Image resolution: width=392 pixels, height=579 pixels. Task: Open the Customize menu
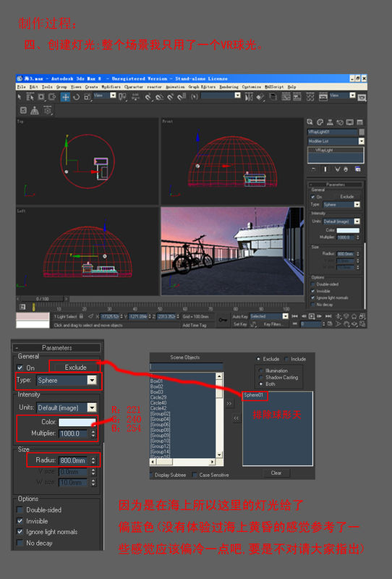(x=252, y=87)
